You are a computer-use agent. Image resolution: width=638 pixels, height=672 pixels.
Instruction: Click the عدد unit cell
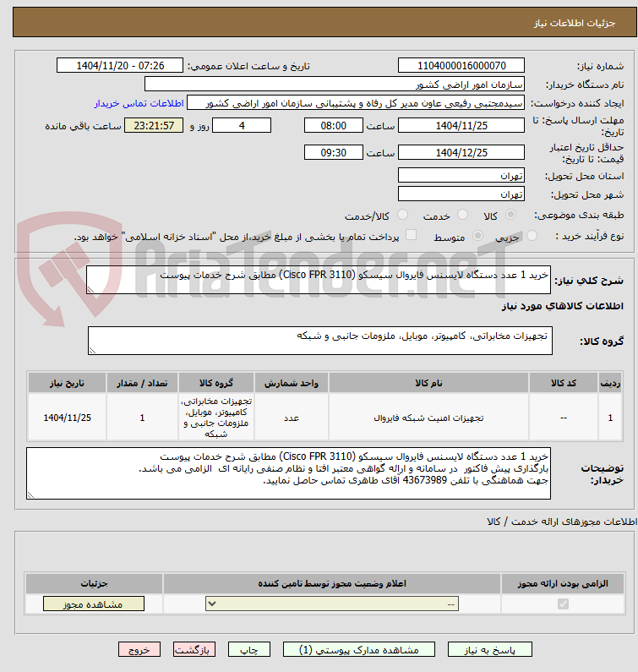292,418
